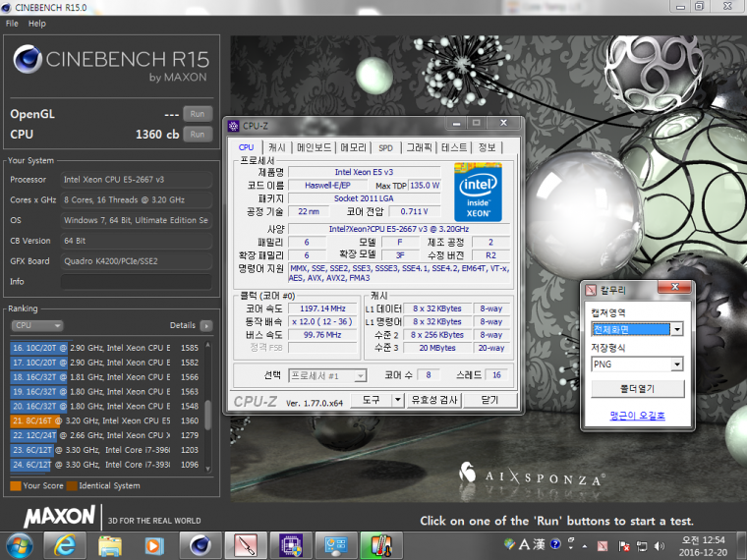Click the ranking list scrollbar thumb

click(207, 416)
